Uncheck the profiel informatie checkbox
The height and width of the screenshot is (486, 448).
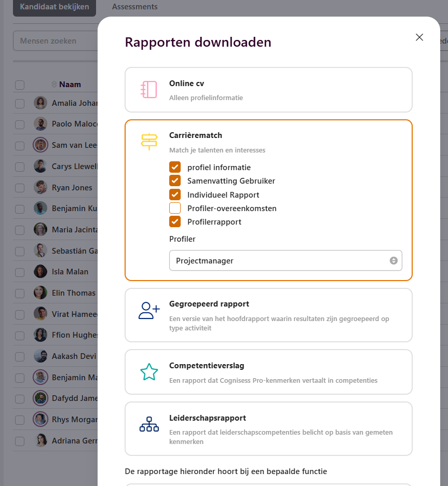[x=175, y=168]
